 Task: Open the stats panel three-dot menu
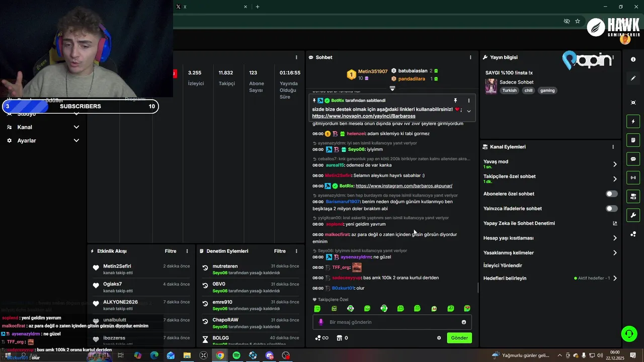coord(296,57)
